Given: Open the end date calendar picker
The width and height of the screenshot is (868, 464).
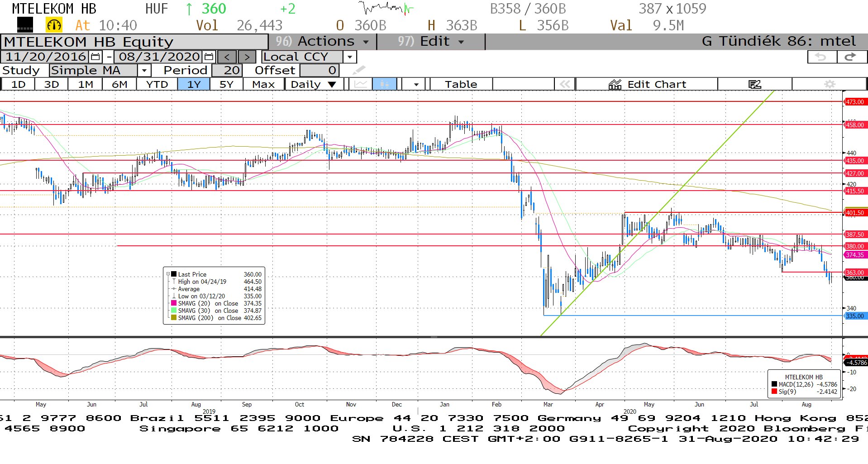Looking at the screenshot, I should [x=209, y=57].
